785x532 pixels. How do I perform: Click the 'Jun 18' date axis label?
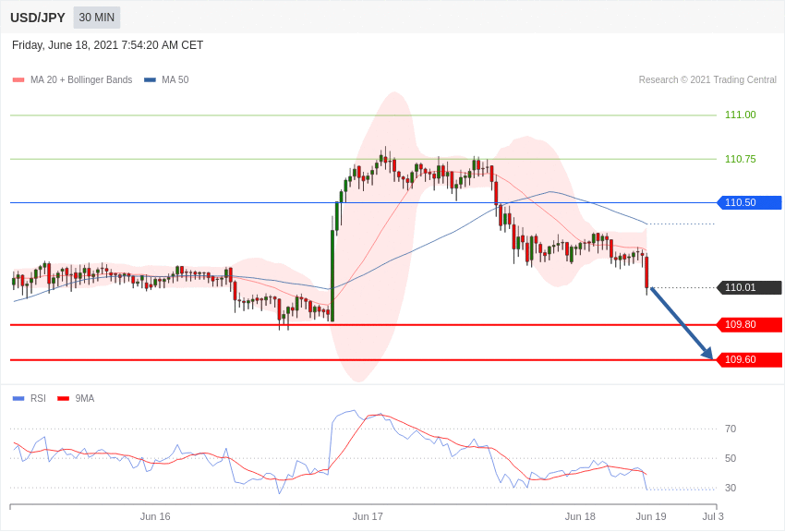coord(580,516)
